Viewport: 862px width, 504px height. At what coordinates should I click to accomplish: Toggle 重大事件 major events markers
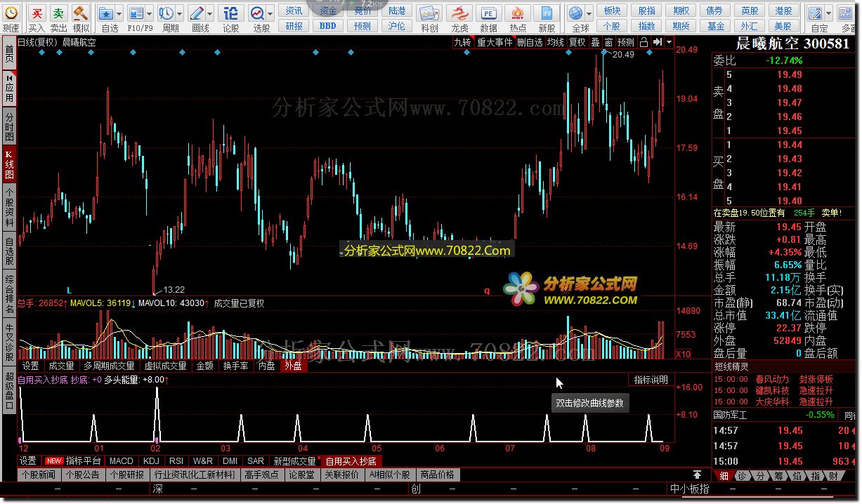(x=495, y=42)
